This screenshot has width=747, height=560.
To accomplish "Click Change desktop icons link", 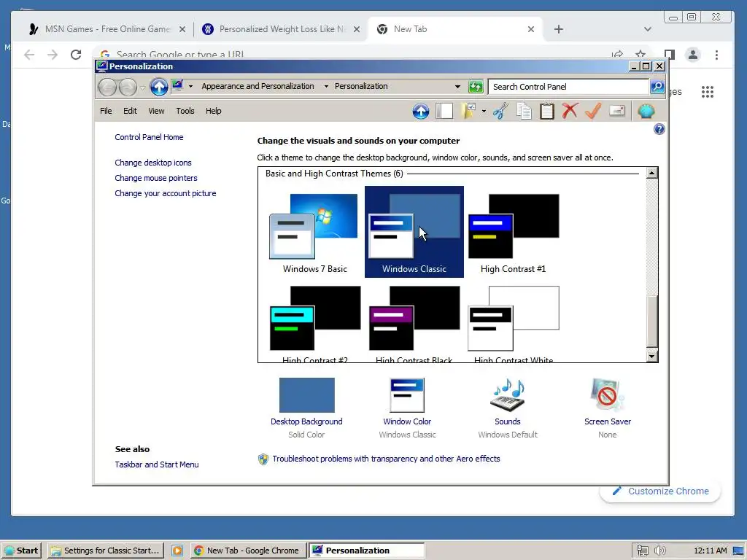I will 153,163.
